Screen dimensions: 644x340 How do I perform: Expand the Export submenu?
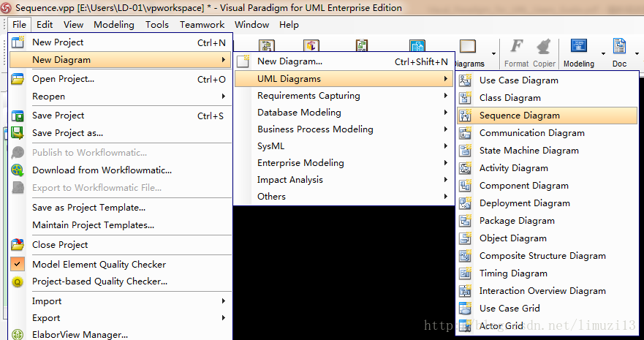[224, 318]
